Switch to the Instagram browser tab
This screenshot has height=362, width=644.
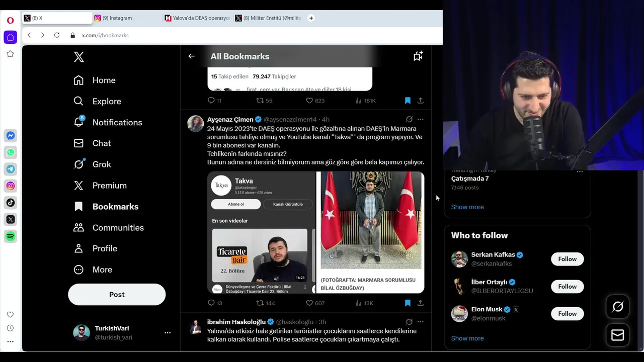(x=127, y=18)
